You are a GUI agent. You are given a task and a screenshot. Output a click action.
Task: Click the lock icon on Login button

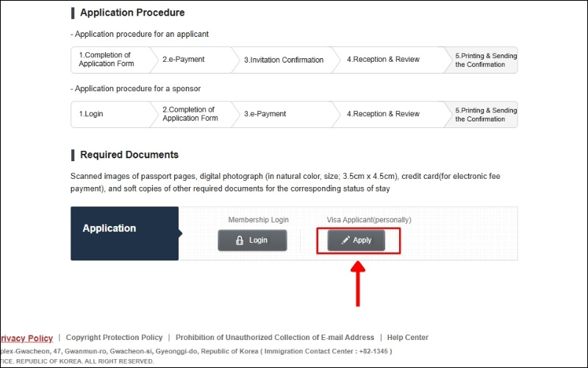pos(240,241)
